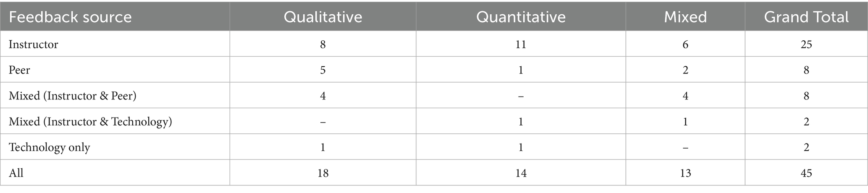Image resolution: width=868 pixels, height=193 pixels.
Task: Click the Qualitative column header
Action: (323, 17)
